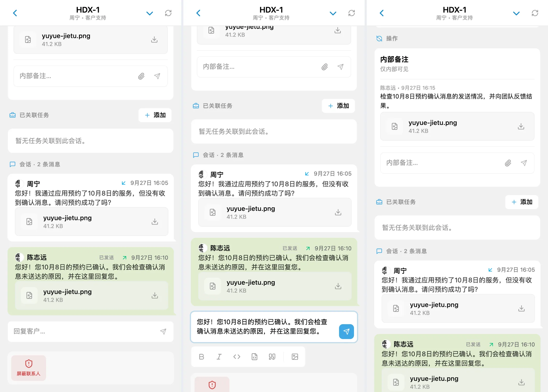Go back in the left panel

(15, 13)
